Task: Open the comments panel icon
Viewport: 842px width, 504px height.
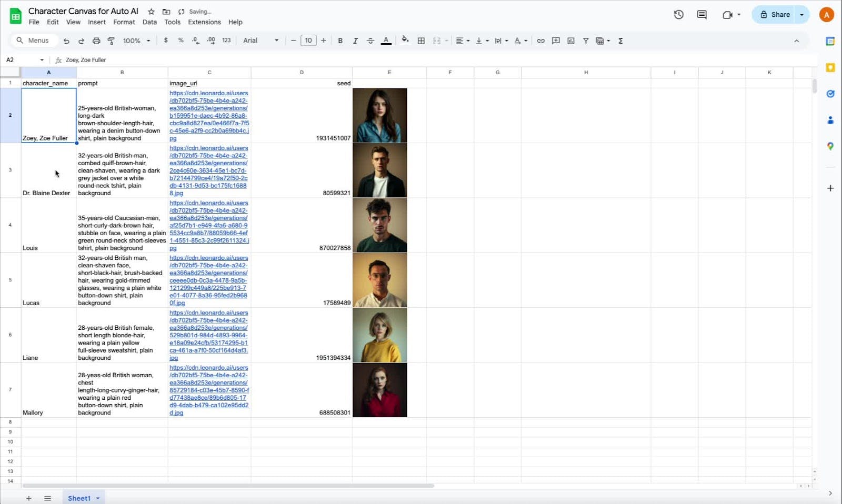Action: click(701, 15)
